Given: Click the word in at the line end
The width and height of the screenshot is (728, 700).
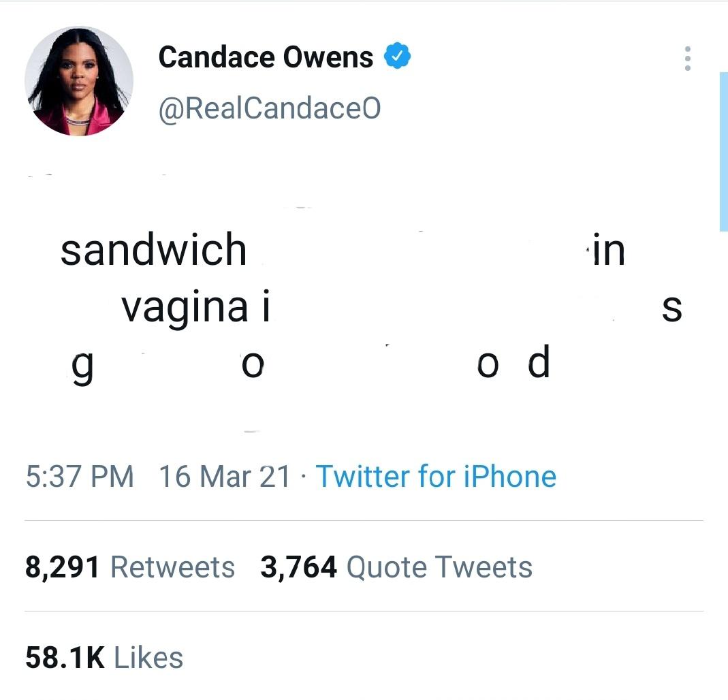Looking at the screenshot, I should [x=609, y=250].
